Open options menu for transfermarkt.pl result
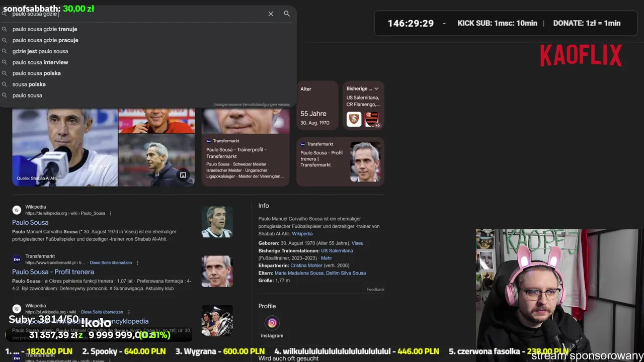The image size is (644, 362). (137, 262)
